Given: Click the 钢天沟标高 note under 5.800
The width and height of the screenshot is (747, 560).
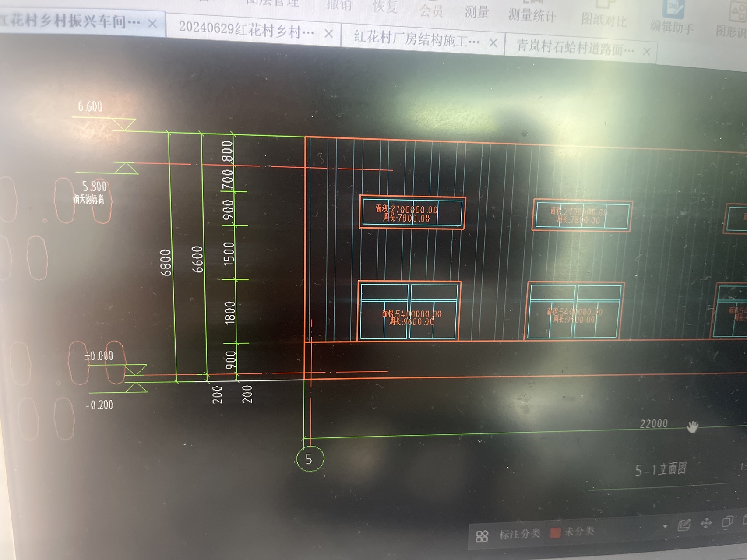Looking at the screenshot, I should coord(89,200).
